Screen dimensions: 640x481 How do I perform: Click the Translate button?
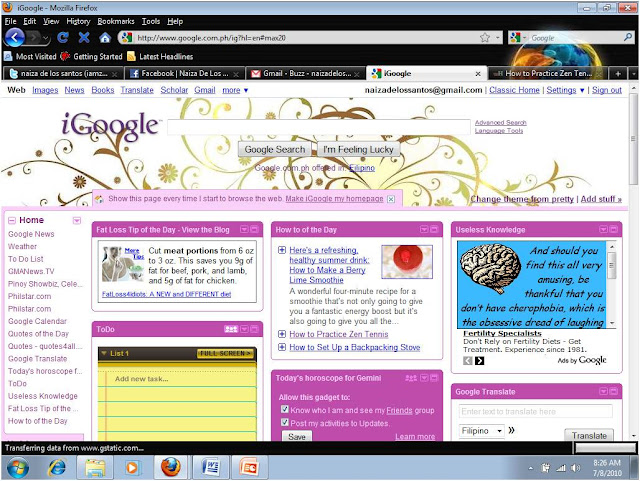coord(589,435)
